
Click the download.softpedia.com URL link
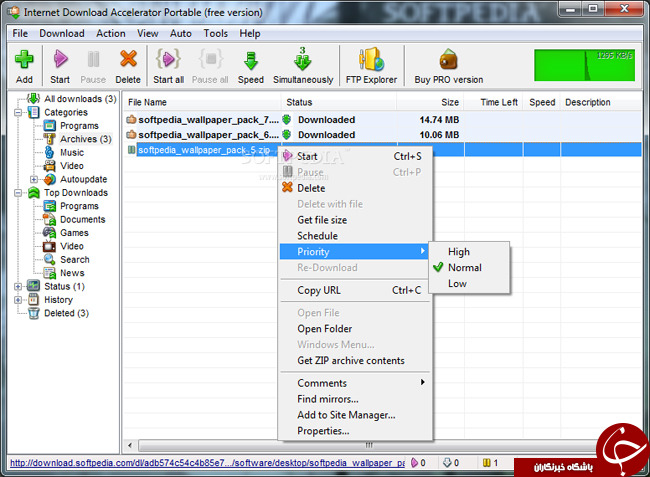pyautogui.click(x=207, y=463)
